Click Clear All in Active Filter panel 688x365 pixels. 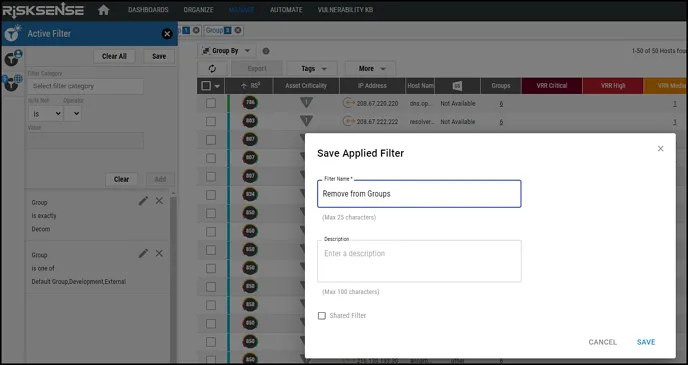pyautogui.click(x=114, y=56)
